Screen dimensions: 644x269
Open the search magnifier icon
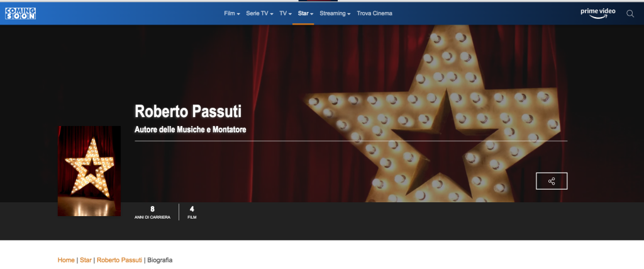coord(630,14)
